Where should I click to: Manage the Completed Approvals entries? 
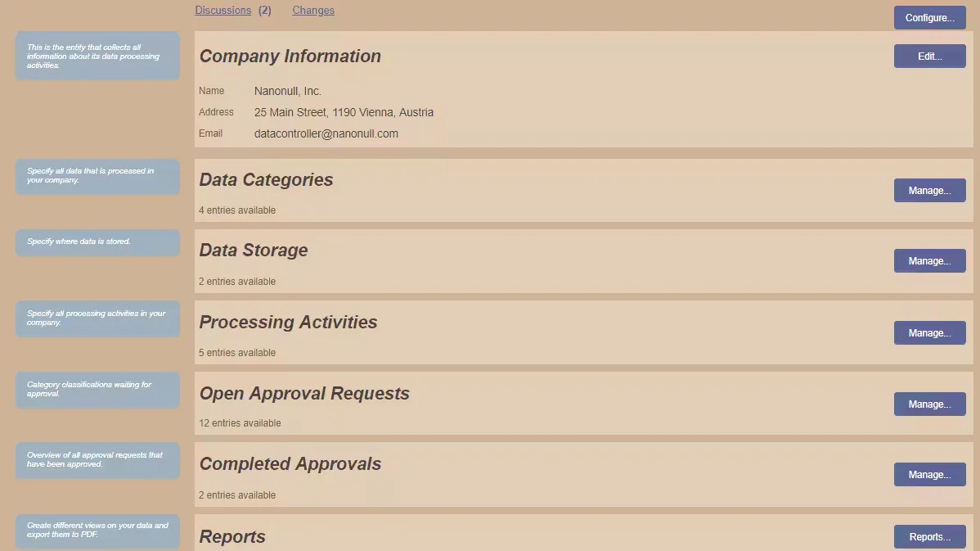[x=929, y=475]
